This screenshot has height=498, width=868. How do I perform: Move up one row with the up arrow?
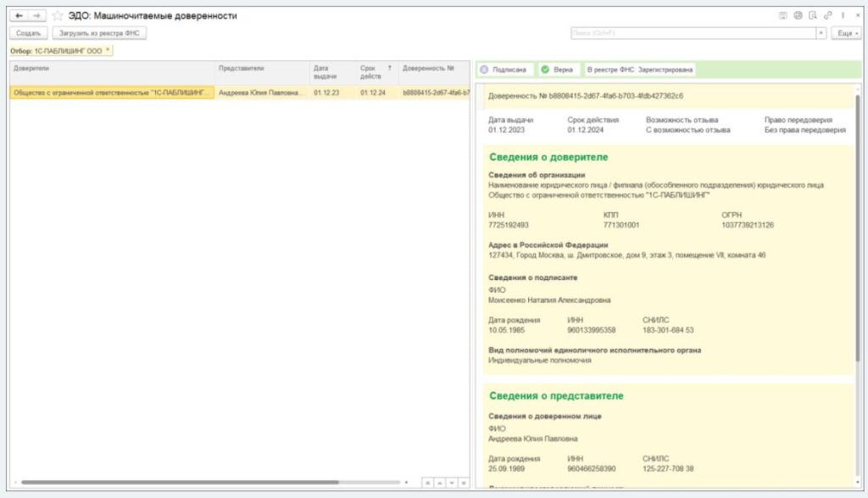[x=440, y=483]
